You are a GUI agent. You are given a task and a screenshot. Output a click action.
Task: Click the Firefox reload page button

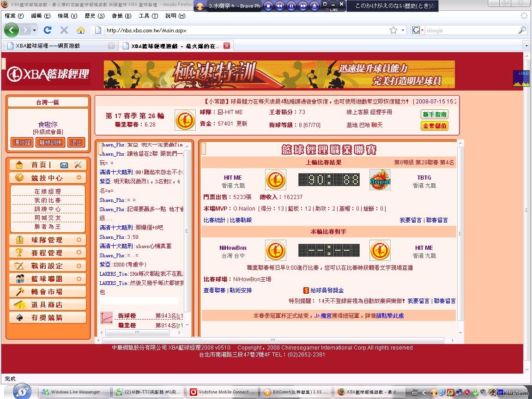click(x=47, y=30)
